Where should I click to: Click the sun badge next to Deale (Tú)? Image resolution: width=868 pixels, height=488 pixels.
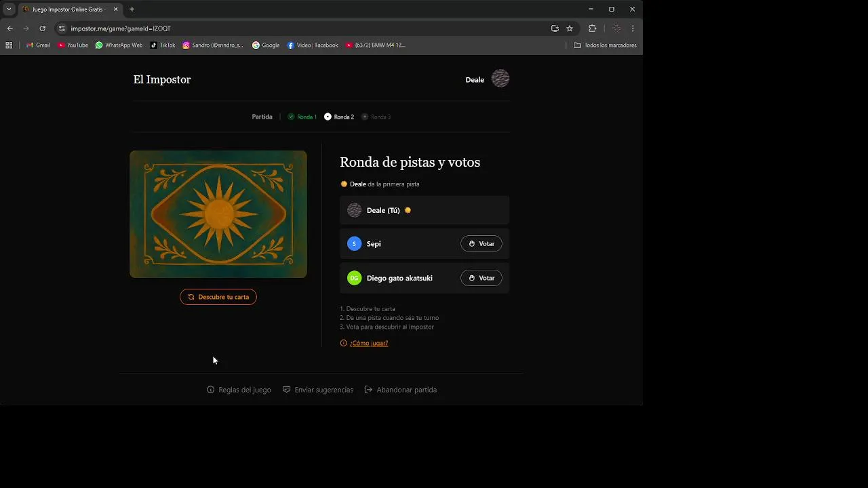[x=408, y=210]
